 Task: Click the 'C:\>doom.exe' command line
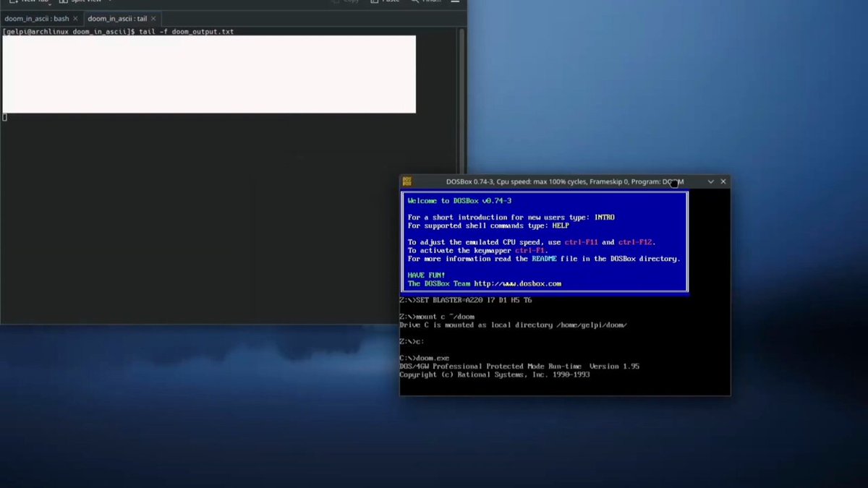[x=425, y=358]
